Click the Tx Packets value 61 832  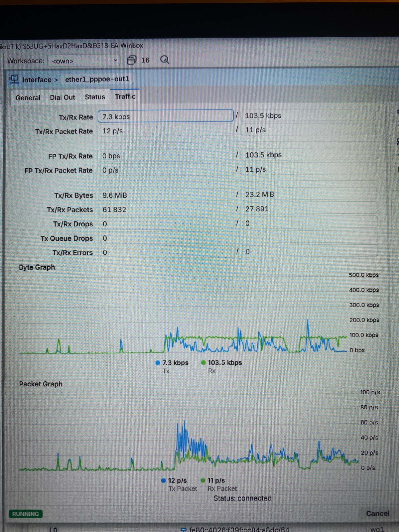114,209
